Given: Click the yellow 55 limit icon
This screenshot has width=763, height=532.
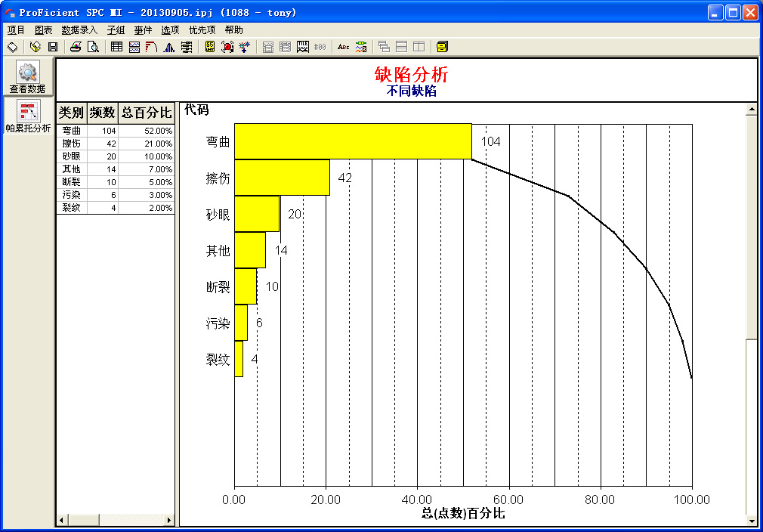Looking at the screenshot, I should pyautogui.click(x=210, y=47).
